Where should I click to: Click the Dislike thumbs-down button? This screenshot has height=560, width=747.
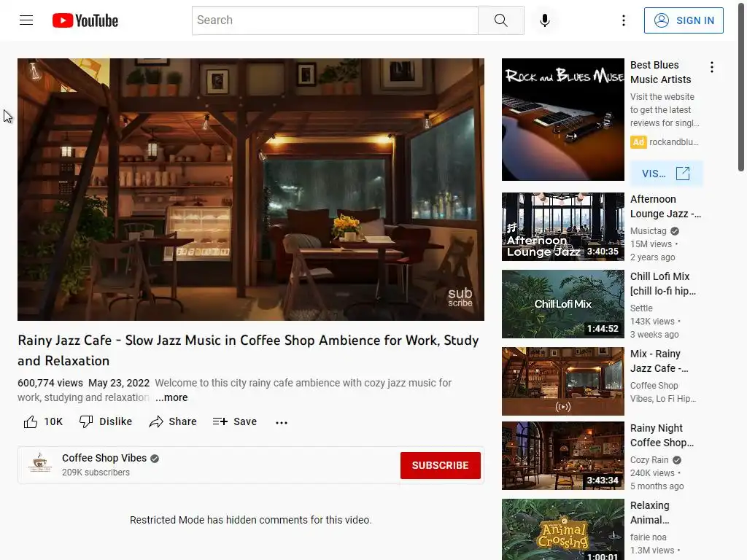click(x=106, y=421)
